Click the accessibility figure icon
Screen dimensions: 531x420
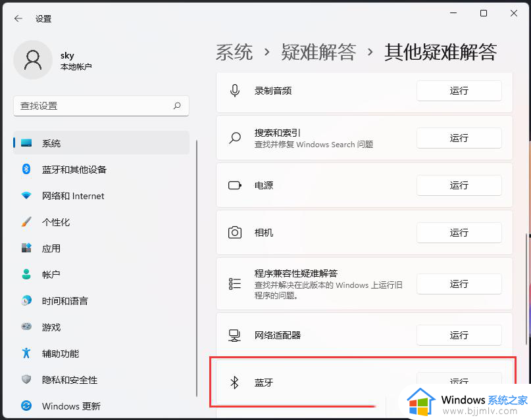[x=26, y=353]
